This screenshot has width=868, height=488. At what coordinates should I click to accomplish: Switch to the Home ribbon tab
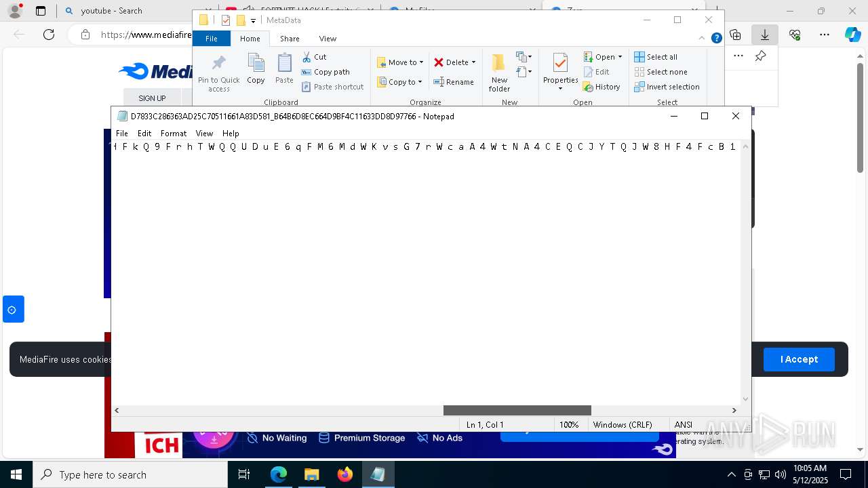(x=250, y=39)
